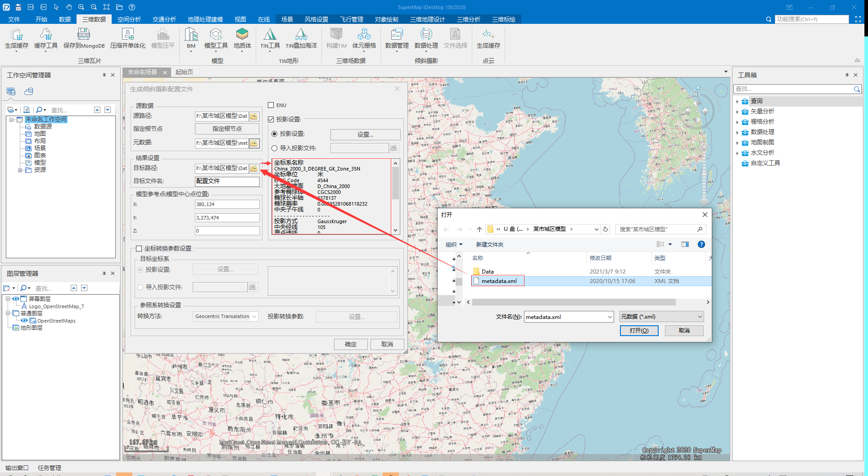The image size is (868, 476).
Task: Toggle visibility of OpenStreetMaps layer
Action: (x=24, y=320)
